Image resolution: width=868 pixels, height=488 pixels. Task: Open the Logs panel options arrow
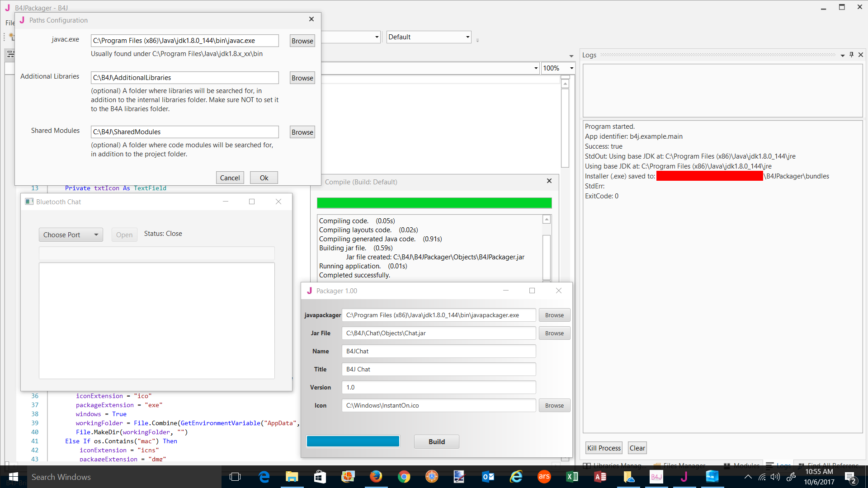coord(843,55)
